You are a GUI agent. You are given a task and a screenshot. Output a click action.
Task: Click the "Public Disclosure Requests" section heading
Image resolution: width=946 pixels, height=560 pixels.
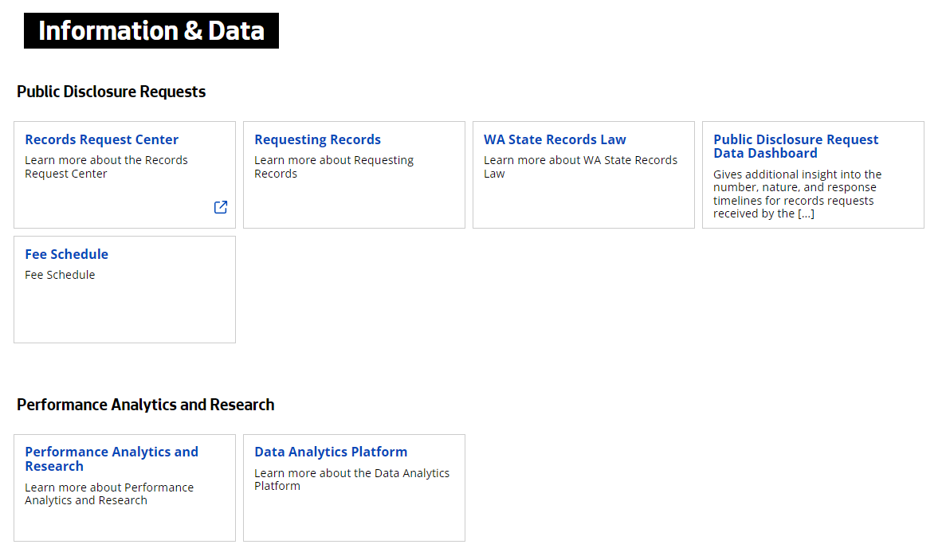click(111, 92)
